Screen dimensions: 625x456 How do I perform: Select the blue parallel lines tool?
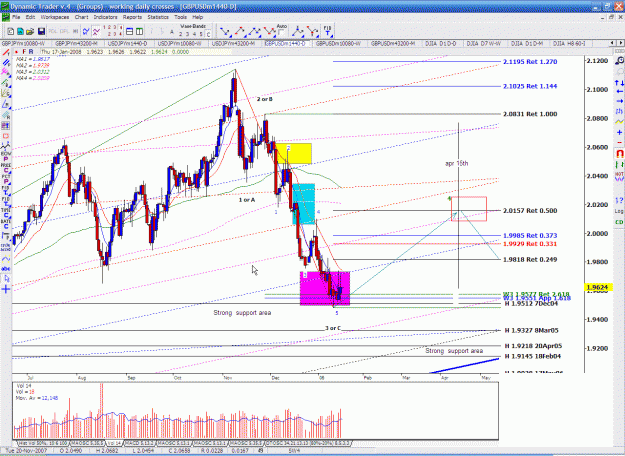(x=6, y=63)
